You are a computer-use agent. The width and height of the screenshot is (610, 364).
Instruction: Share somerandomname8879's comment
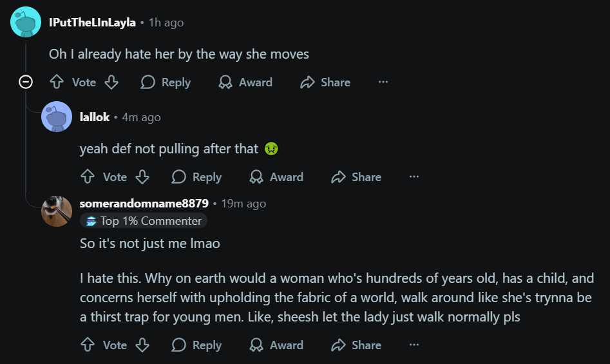click(356, 345)
